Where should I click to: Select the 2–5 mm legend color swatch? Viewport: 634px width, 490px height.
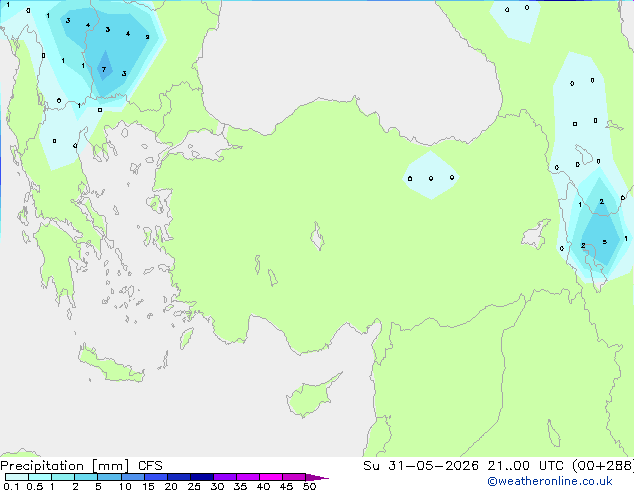point(86,477)
